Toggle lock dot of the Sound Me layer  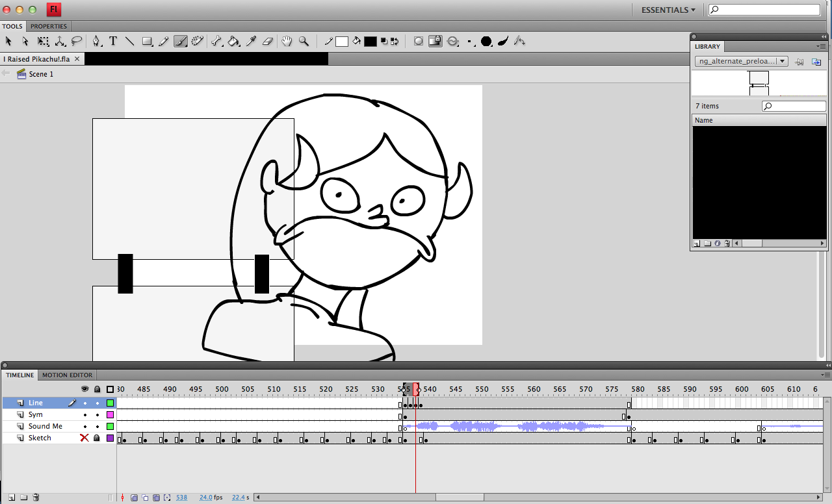coord(97,427)
